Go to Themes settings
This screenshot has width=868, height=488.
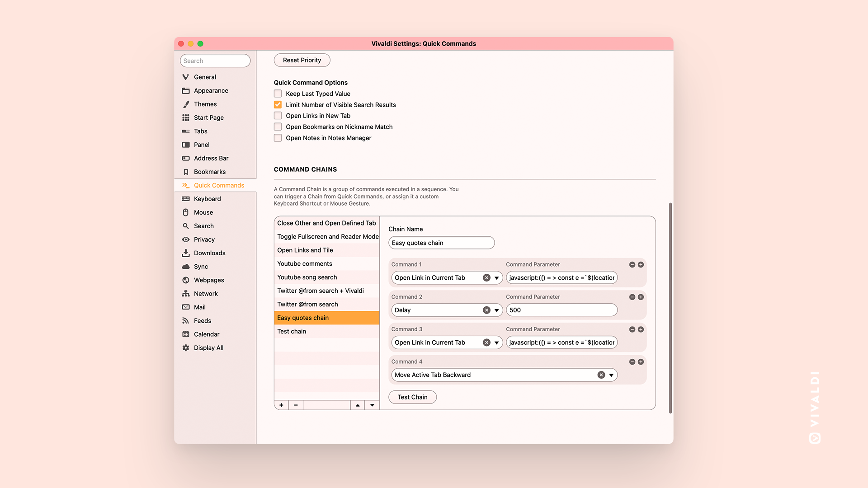coord(215,104)
